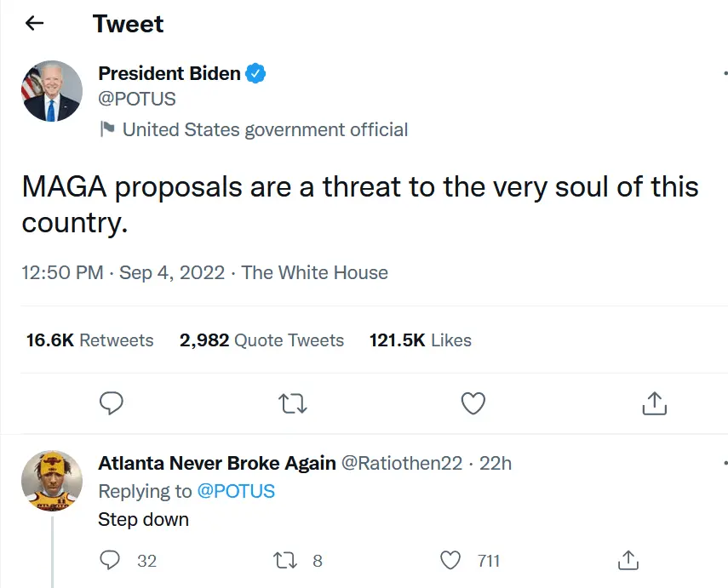View the 16.6K Retweets list
Viewport: 728px width, 588px height.
coord(88,340)
